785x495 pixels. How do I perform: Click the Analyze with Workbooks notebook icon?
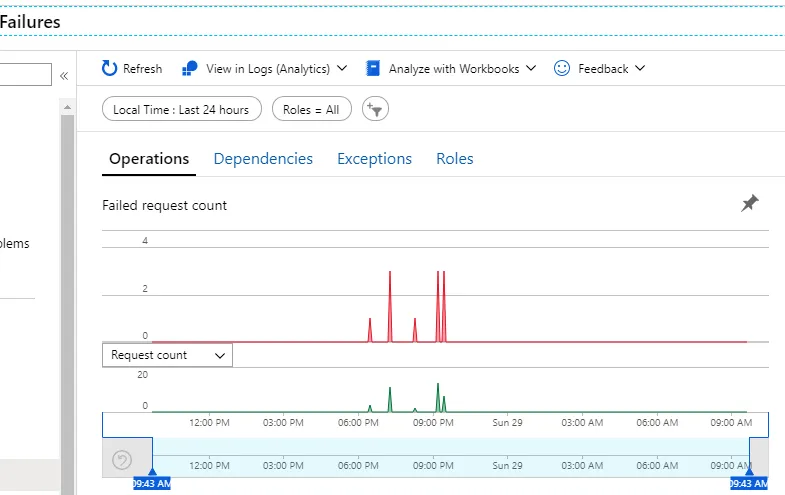click(x=372, y=68)
